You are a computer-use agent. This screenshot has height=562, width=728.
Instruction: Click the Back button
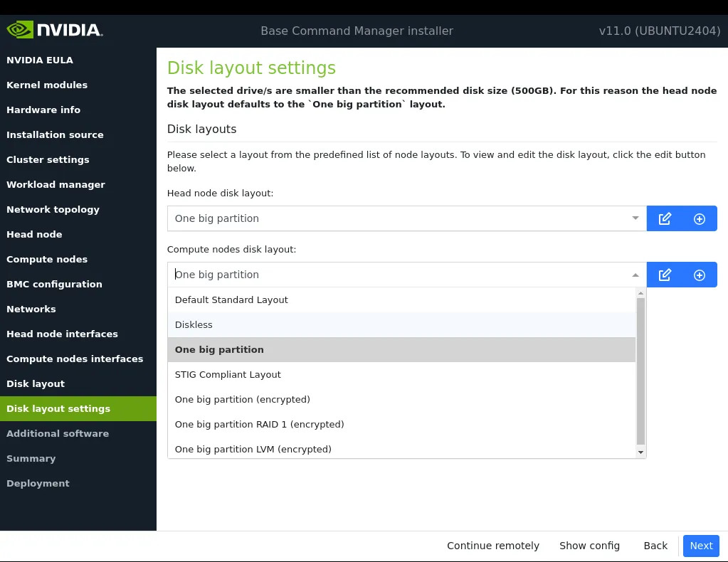point(655,546)
